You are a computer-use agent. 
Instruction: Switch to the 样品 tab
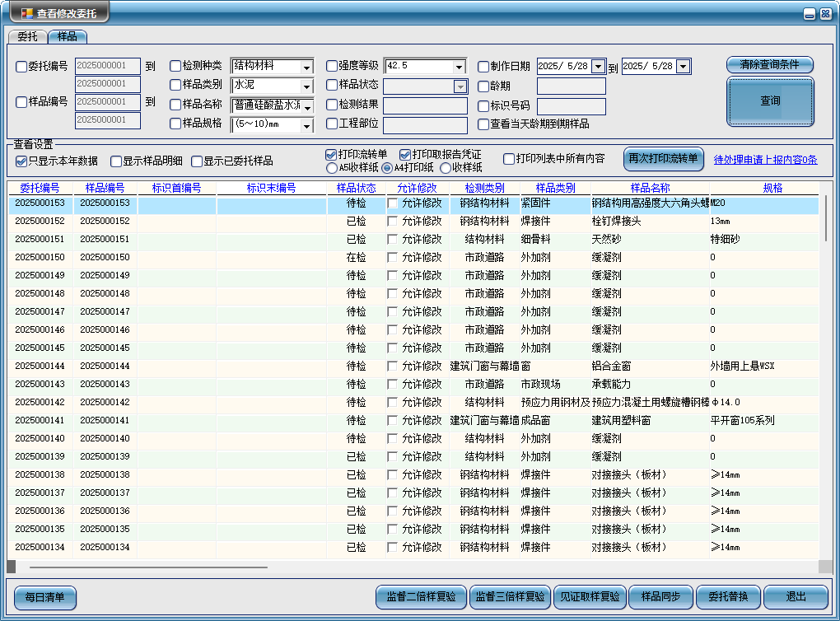(68, 36)
